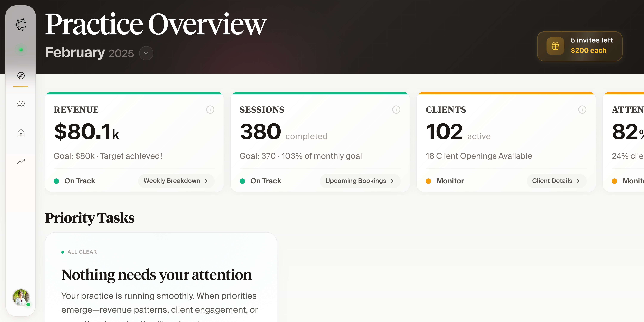Open the Revenue card info icon

point(210,110)
